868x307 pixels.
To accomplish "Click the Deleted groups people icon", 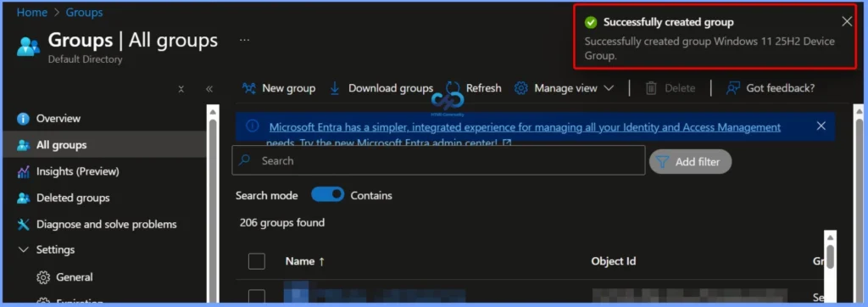I will [23, 198].
